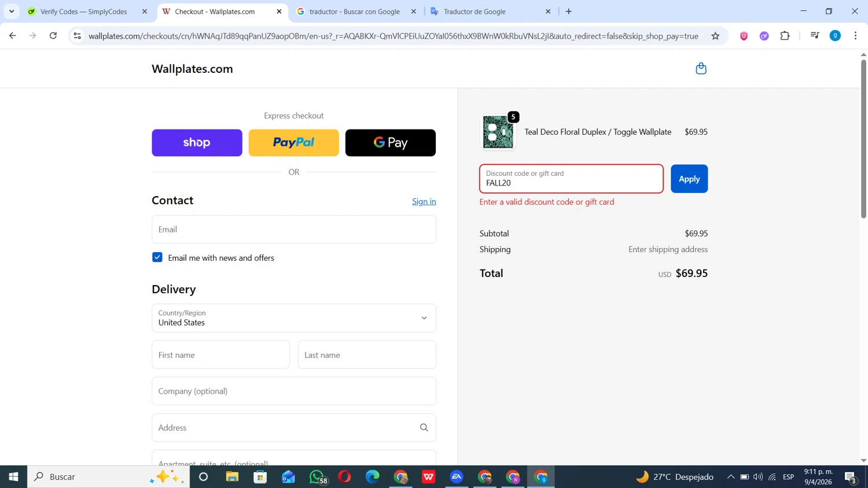Open the EA app from taskbar
The width and height of the screenshot is (868, 488).
tap(457, 476)
